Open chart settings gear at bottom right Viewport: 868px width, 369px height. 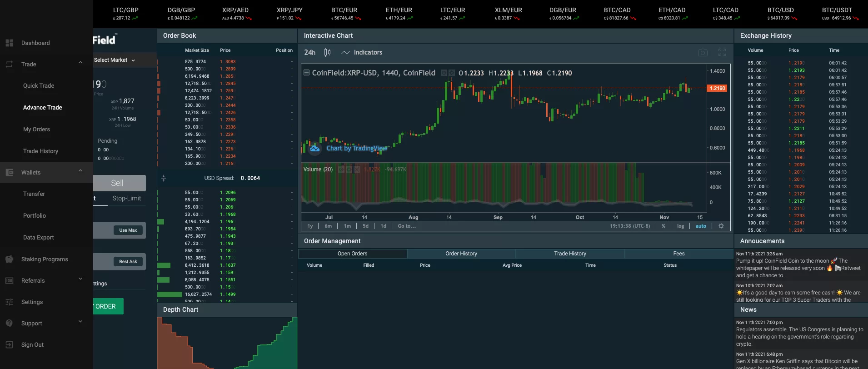click(721, 226)
